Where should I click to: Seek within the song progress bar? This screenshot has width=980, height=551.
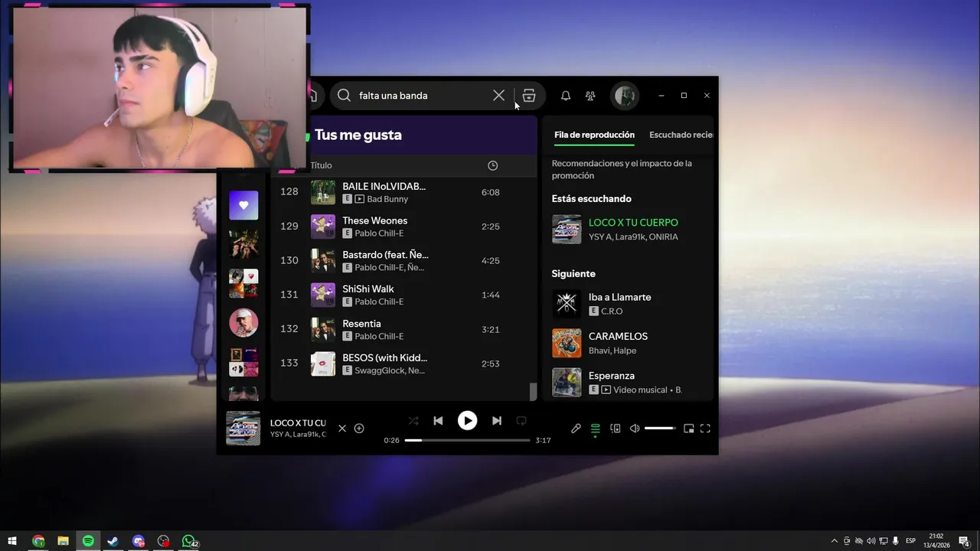(x=467, y=440)
